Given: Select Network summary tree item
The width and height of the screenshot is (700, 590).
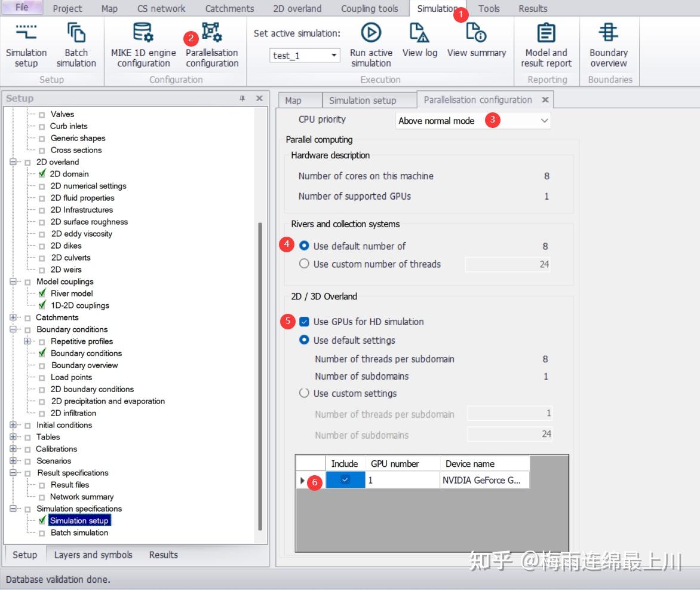Looking at the screenshot, I should (x=82, y=497).
